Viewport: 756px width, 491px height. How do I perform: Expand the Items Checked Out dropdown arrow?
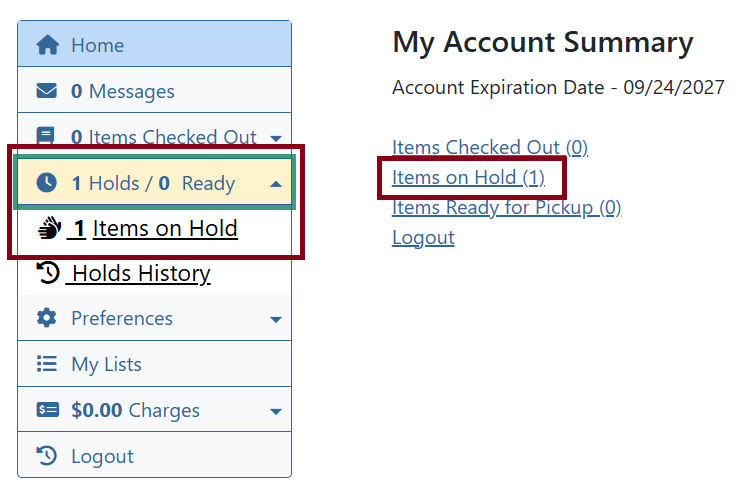(x=276, y=138)
